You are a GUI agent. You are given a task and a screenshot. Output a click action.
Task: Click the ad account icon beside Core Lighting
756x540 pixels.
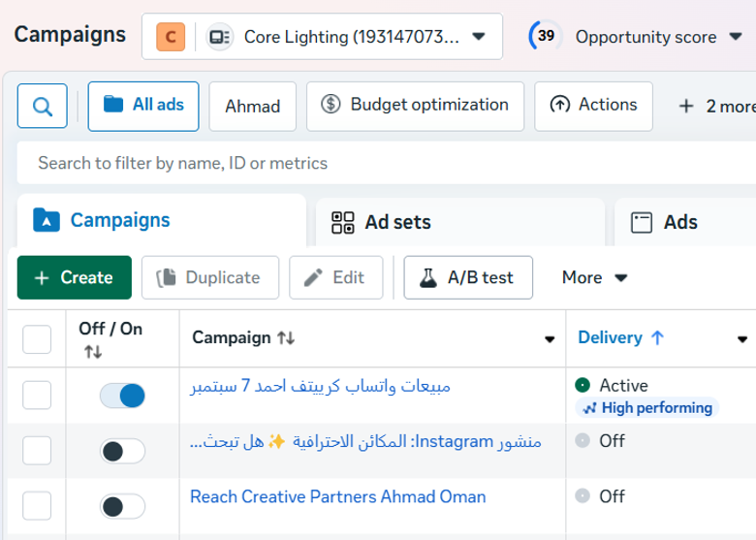(220, 37)
